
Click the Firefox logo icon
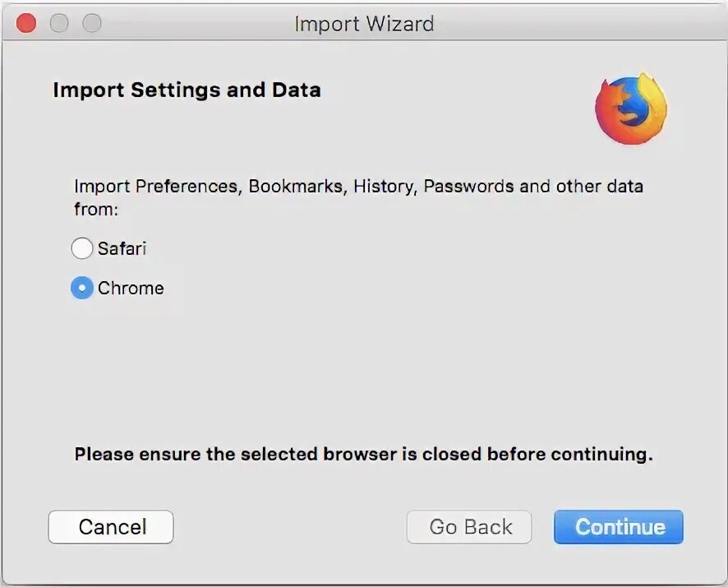(x=630, y=109)
